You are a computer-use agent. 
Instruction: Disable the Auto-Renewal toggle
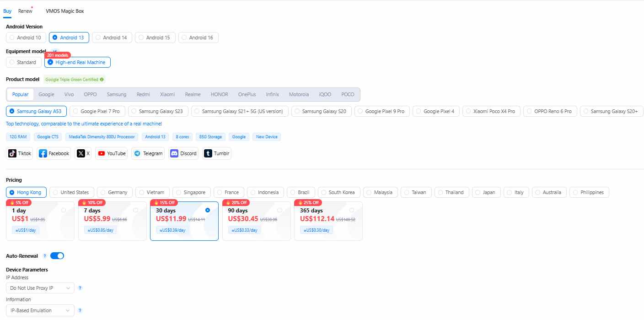57,255
